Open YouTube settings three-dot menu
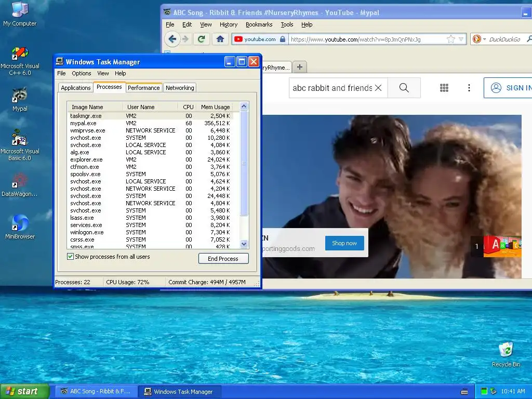 [x=469, y=88]
